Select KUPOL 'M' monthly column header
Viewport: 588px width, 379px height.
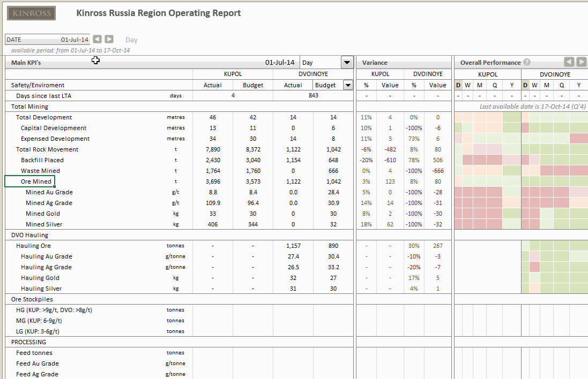(480, 85)
